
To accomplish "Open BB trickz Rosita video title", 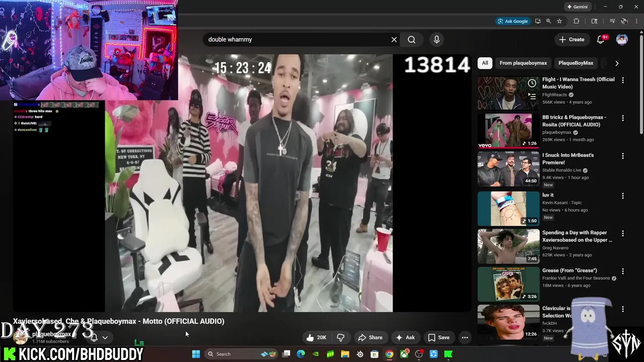I will click(574, 121).
